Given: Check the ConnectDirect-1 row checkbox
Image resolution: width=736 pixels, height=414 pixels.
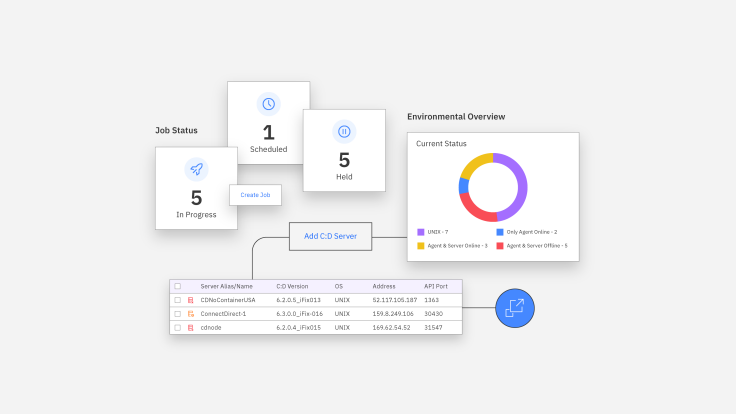Looking at the screenshot, I should click(177, 314).
